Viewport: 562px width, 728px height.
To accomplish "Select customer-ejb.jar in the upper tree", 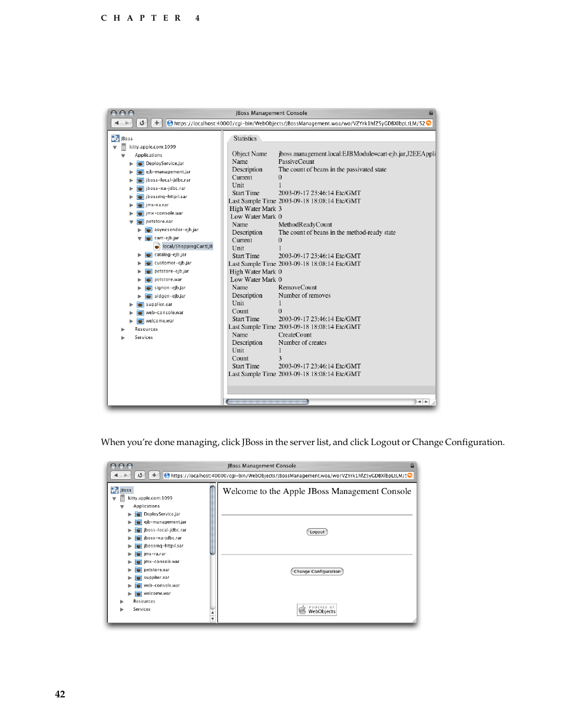I will click(173, 263).
